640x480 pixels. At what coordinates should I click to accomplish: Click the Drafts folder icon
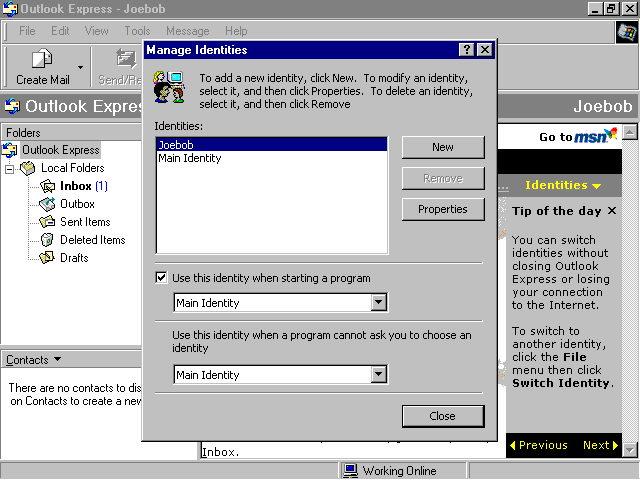(47, 258)
